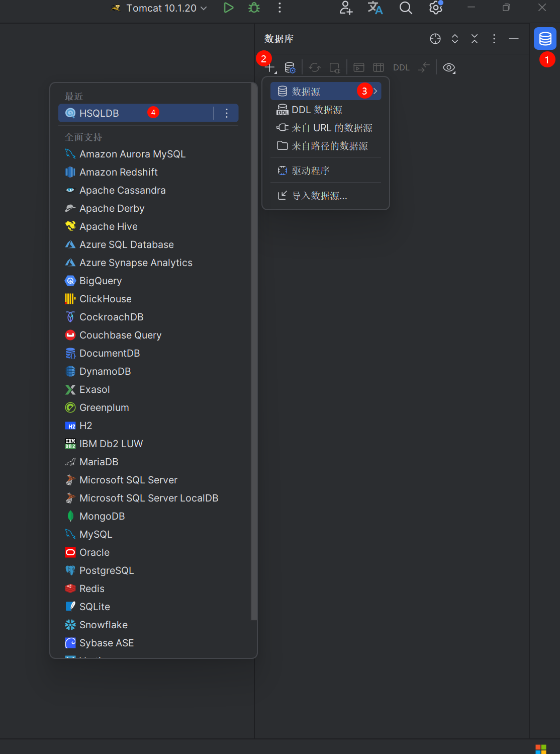Select Redis data source

click(x=148, y=589)
